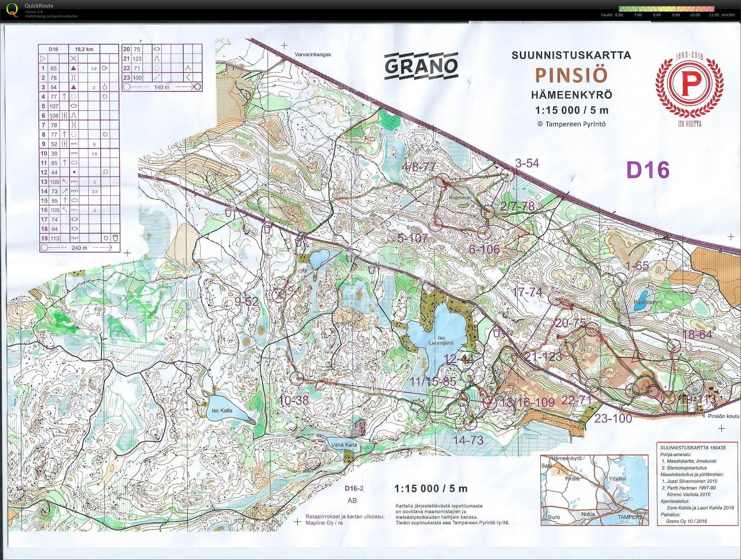Select the 'Vauhti' pace legend label
The image size is (741, 560).
607,15
